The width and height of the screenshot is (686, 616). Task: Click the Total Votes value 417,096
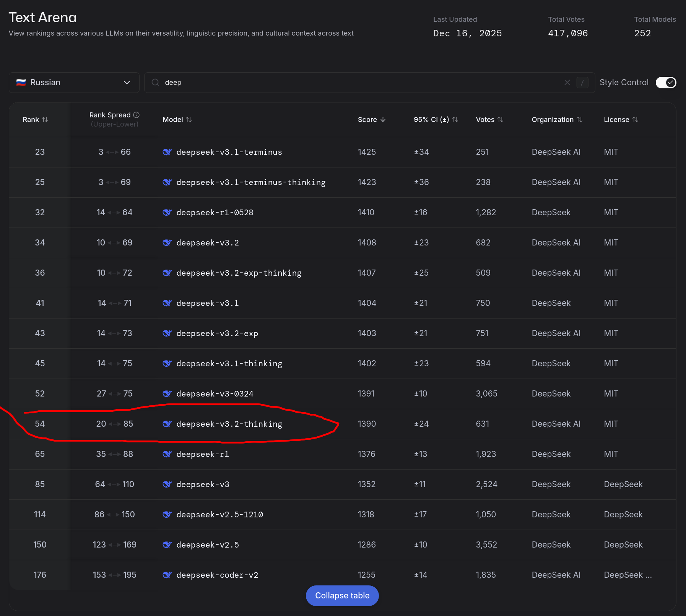568,33
